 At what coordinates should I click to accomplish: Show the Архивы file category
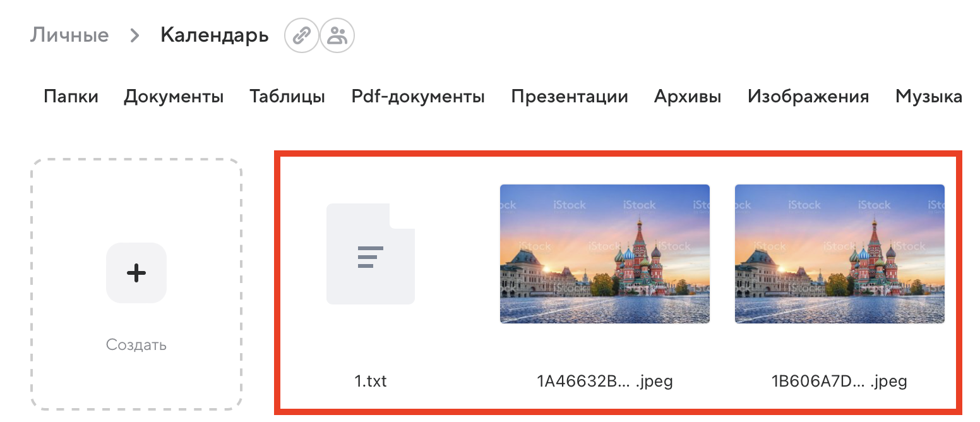pos(688,97)
